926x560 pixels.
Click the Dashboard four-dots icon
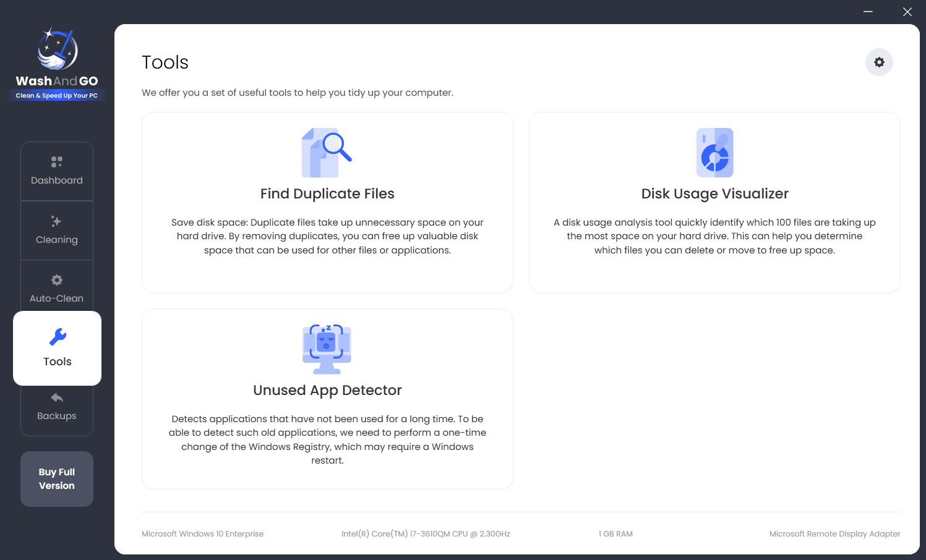[x=57, y=162]
